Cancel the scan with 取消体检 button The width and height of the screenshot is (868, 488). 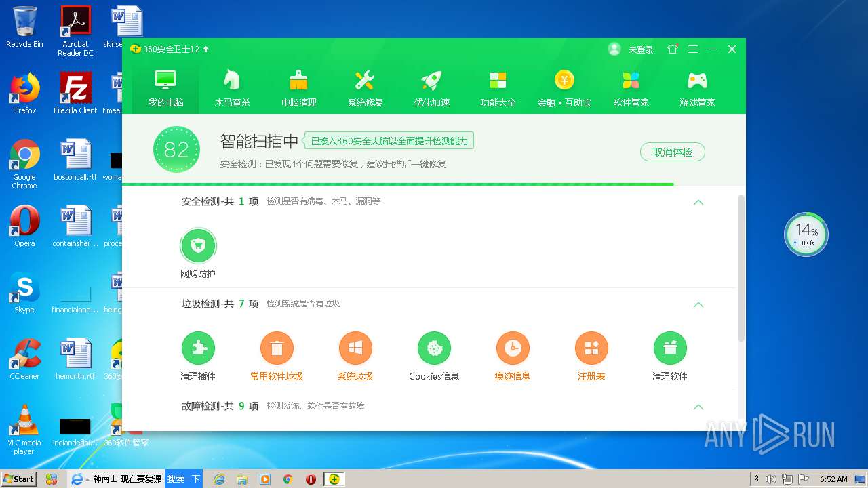(x=672, y=152)
